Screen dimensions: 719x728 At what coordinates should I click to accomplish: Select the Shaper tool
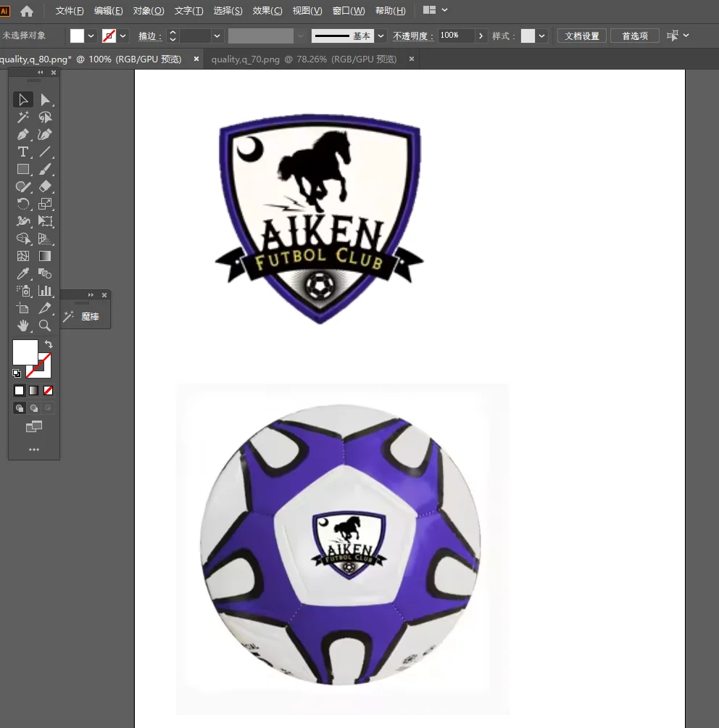[x=22, y=186]
